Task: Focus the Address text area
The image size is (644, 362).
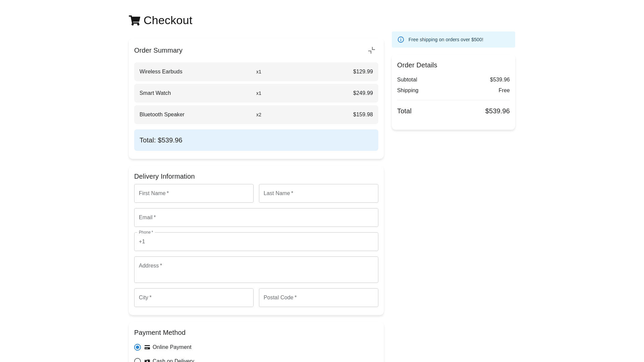Action: pyautogui.click(x=256, y=269)
